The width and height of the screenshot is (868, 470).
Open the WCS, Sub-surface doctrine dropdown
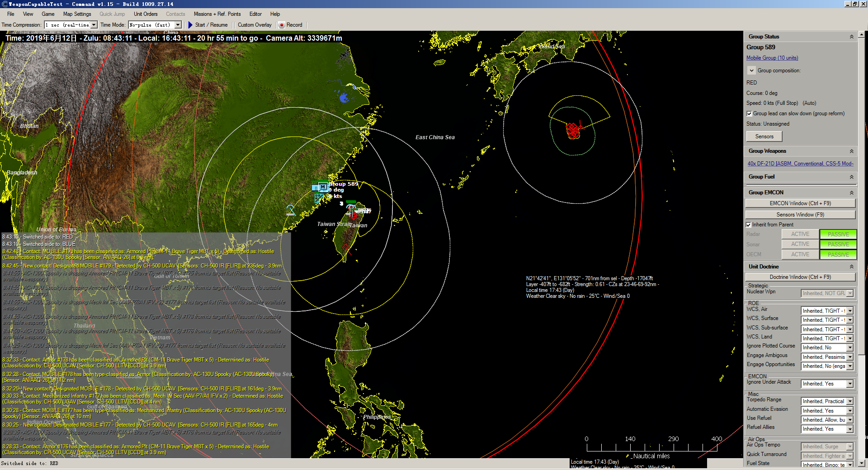tap(850, 329)
